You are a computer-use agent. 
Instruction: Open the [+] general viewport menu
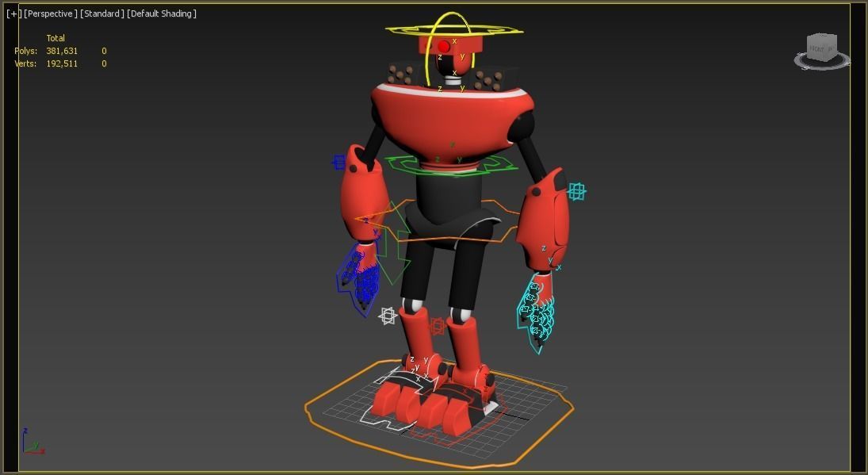[13, 13]
